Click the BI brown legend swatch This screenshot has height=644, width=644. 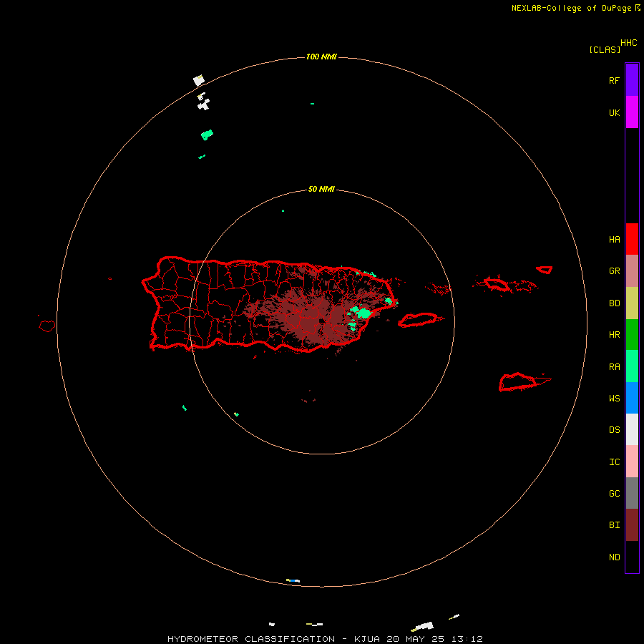(632, 525)
